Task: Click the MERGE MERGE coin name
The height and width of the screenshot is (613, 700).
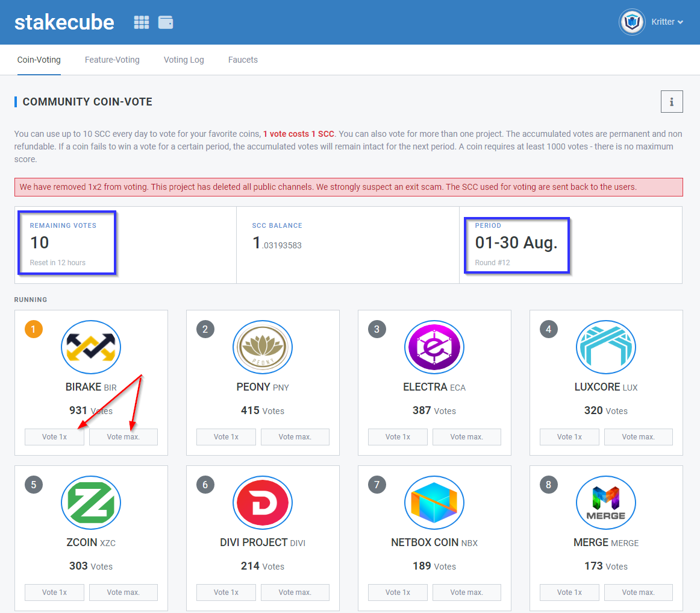Action: coord(606,542)
